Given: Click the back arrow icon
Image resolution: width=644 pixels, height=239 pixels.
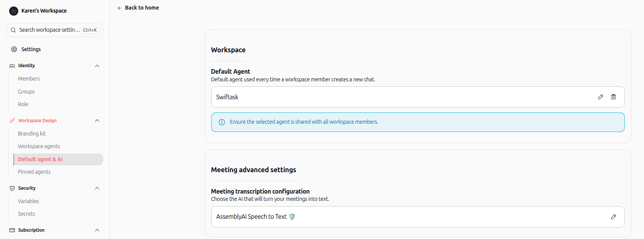Looking at the screenshot, I should point(120,8).
